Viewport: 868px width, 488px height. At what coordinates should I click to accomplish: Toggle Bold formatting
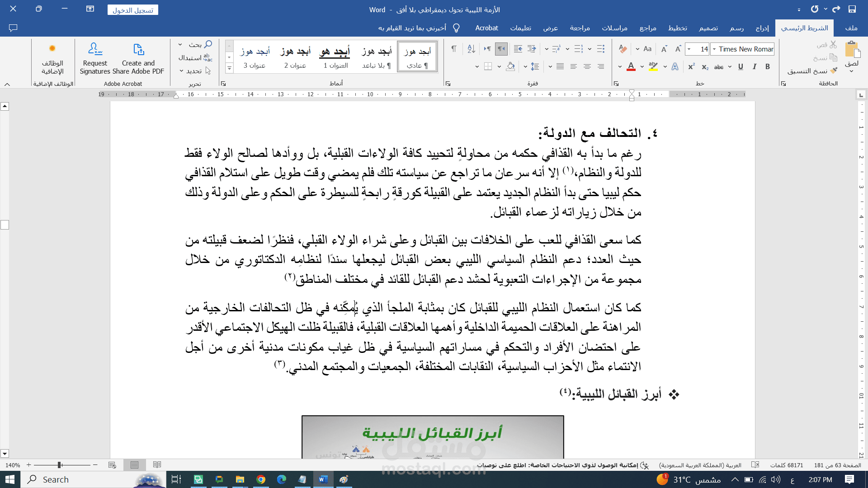pos(768,67)
